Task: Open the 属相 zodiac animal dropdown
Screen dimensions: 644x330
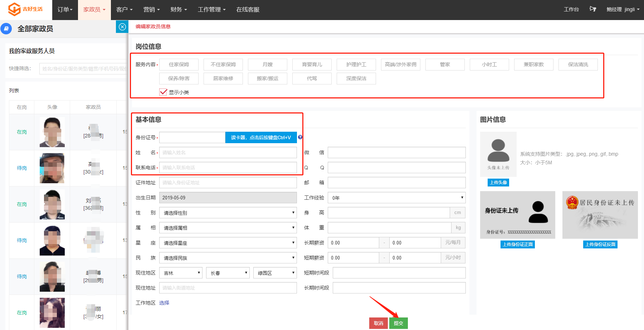Action: click(228, 228)
